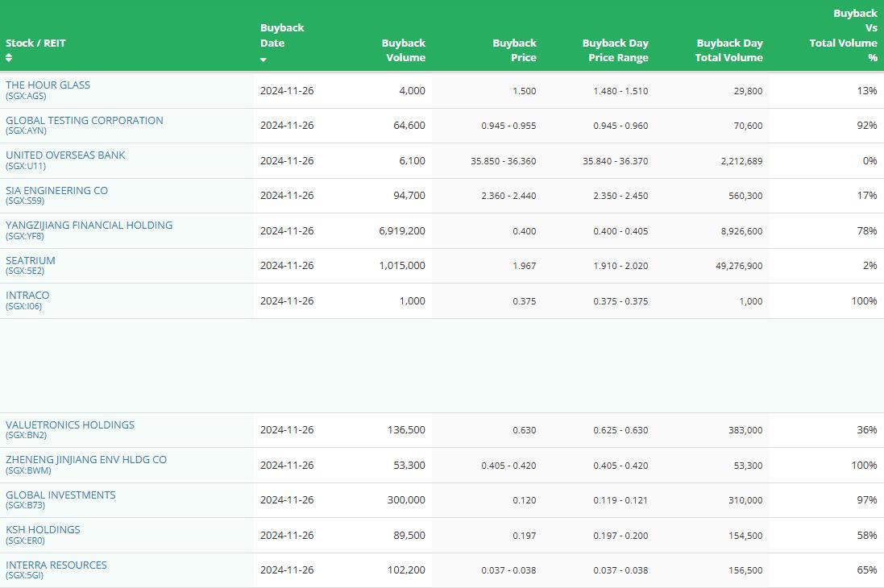Select (SGX:I06) ticker text
This screenshot has height=588, width=884.
point(23,306)
